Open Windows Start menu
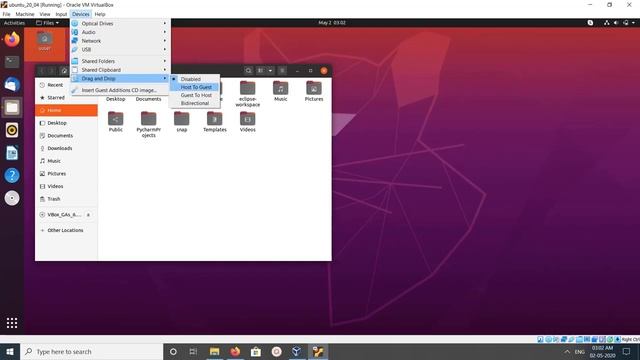This screenshot has height=360, width=640. click(10, 351)
